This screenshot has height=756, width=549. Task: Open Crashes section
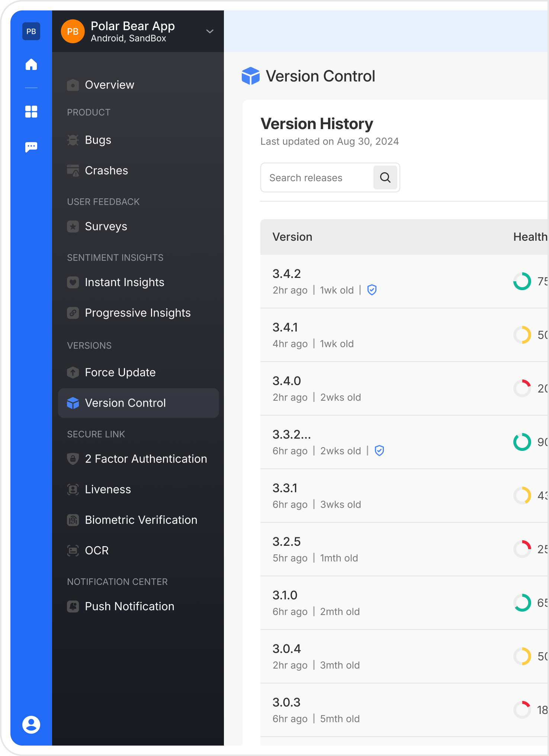(106, 170)
